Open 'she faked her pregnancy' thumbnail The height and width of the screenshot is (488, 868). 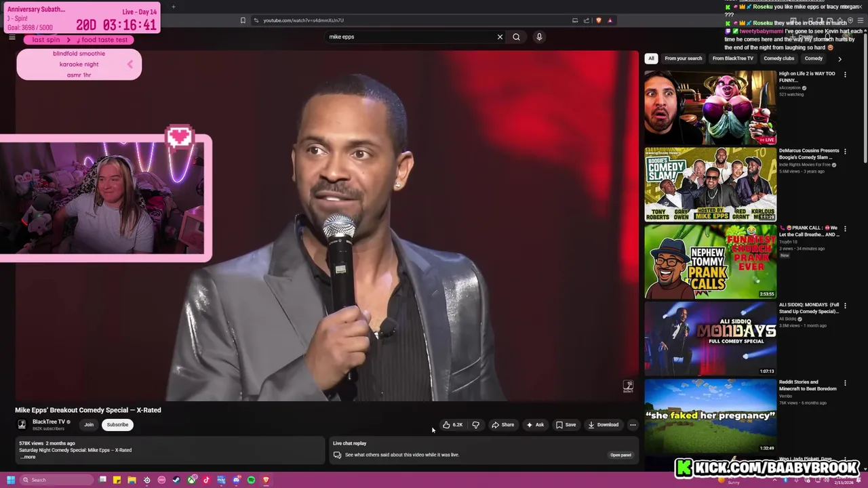pyautogui.click(x=710, y=415)
